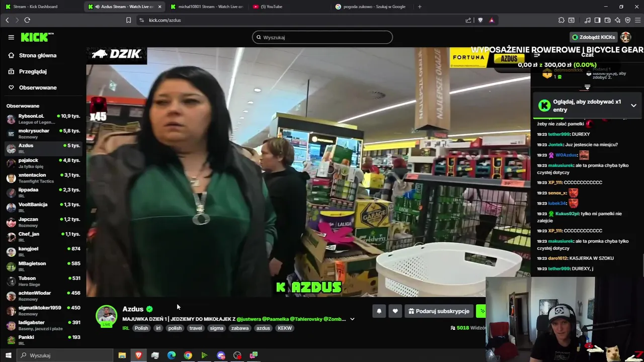Image resolution: width=644 pixels, height=362 pixels.
Task: Click the IRL category link
Action: (126, 328)
